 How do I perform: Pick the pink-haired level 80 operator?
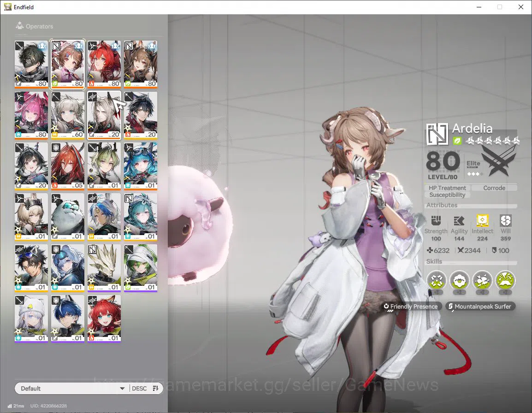(31, 115)
